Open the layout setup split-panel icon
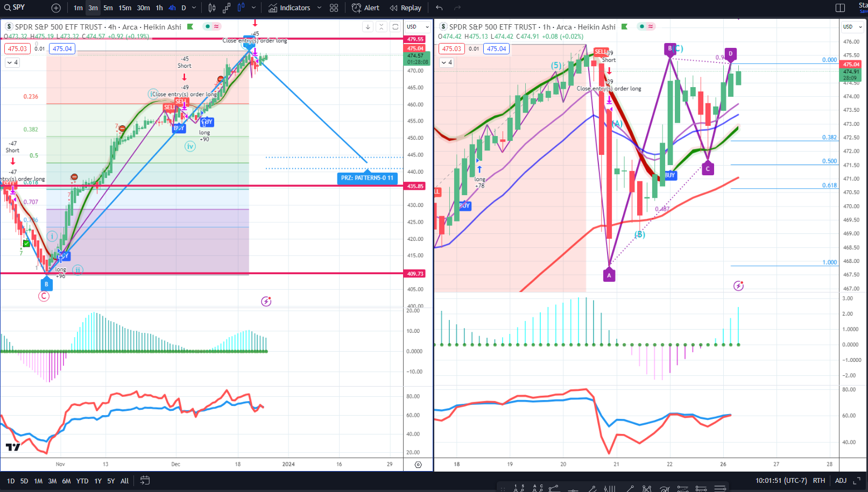 (840, 8)
